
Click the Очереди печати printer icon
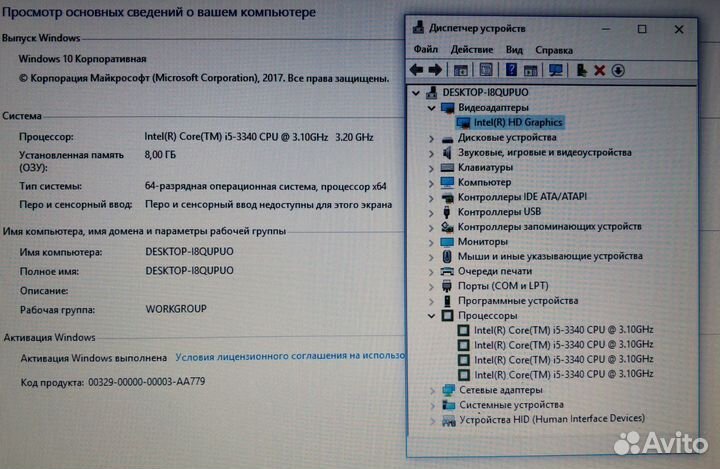(x=447, y=271)
